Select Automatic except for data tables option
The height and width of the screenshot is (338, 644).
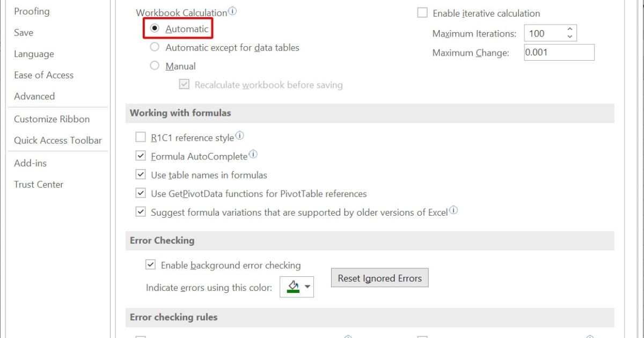click(x=155, y=47)
